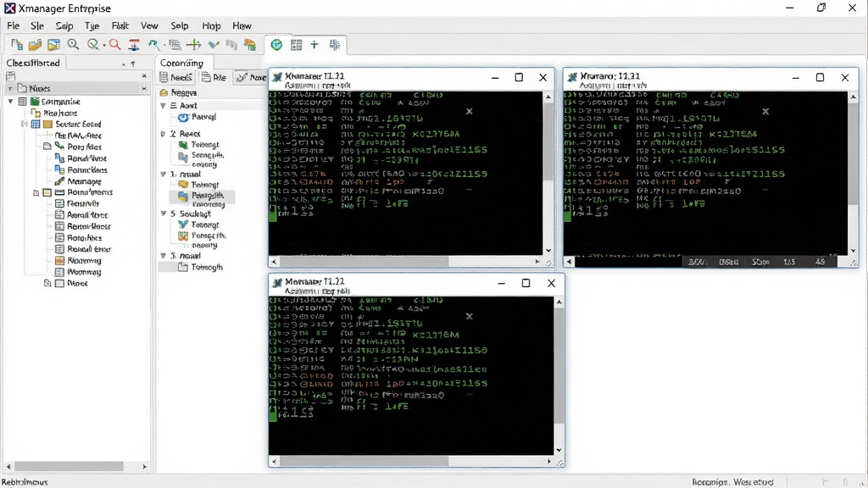Click the status text at the window's lower right
868x488 pixels.
[732, 482]
